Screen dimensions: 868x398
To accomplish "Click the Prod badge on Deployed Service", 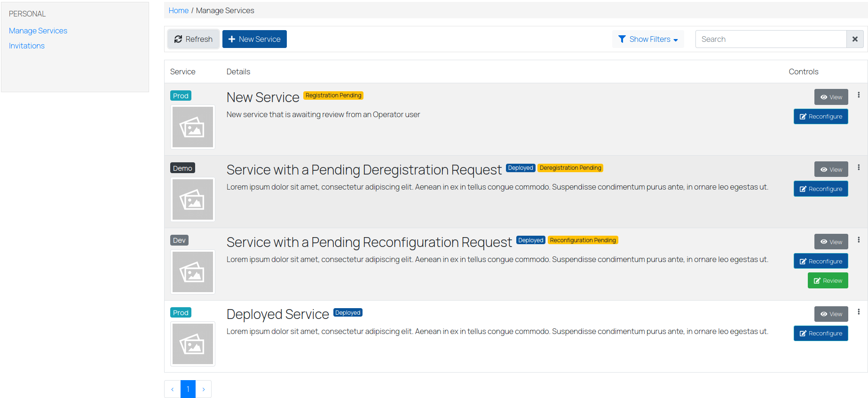I will 181,312.
